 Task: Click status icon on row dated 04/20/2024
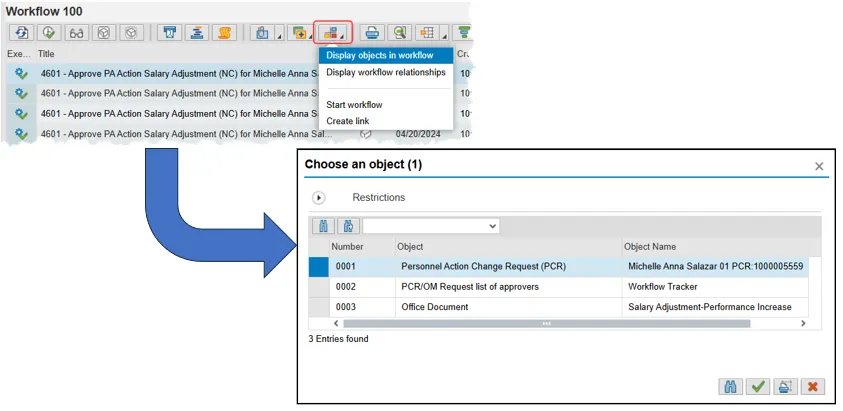point(366,134)
